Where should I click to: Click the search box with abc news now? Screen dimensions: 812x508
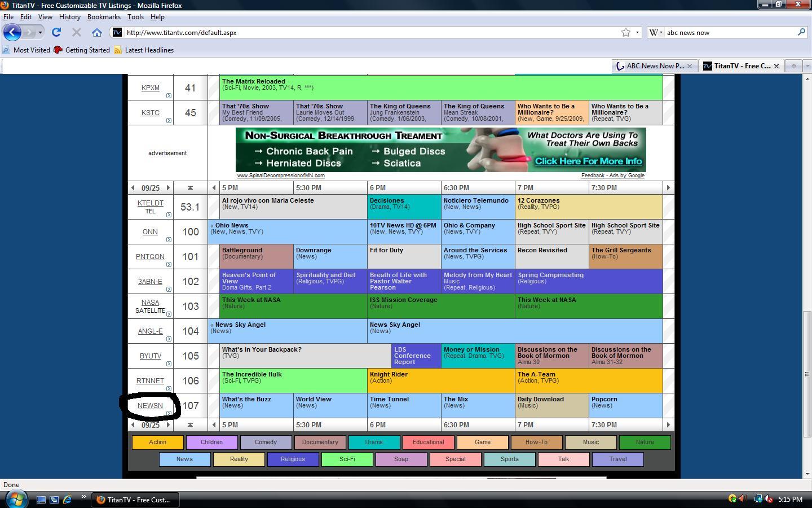tap(730, 32)
